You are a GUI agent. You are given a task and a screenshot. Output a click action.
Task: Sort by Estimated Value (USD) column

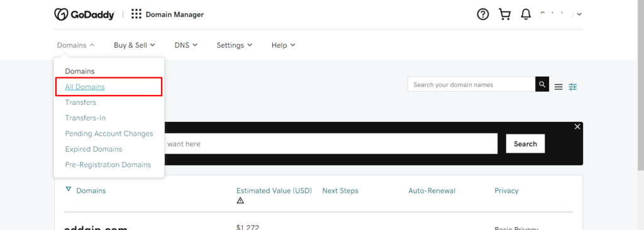click(x=274, y=190)
